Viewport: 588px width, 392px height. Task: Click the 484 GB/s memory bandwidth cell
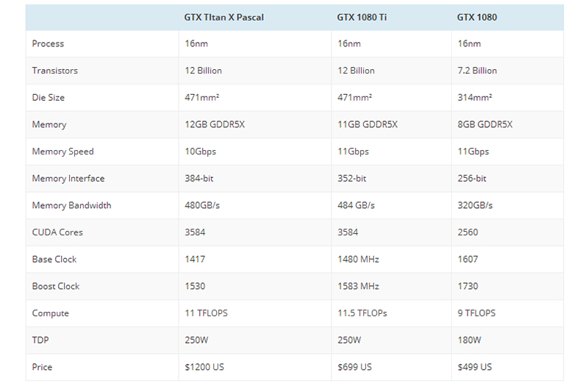[356, 206]
